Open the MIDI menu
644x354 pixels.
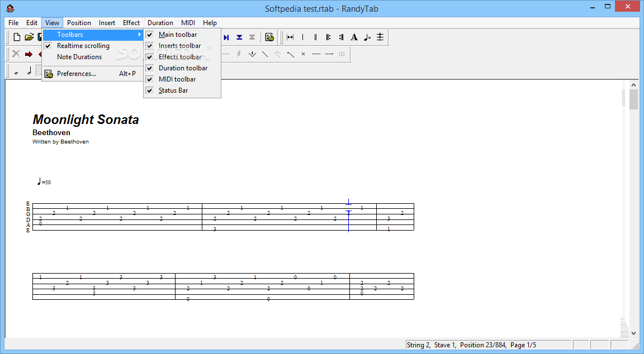(x=188, y=22)
